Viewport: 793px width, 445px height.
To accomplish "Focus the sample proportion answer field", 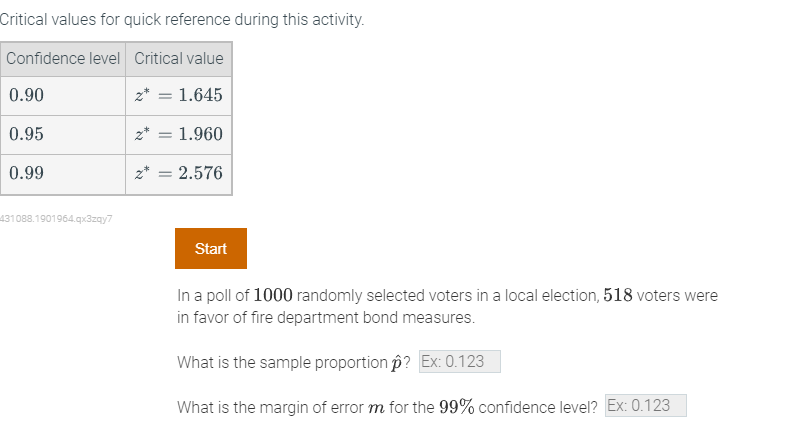I will (x=460, y=362).
